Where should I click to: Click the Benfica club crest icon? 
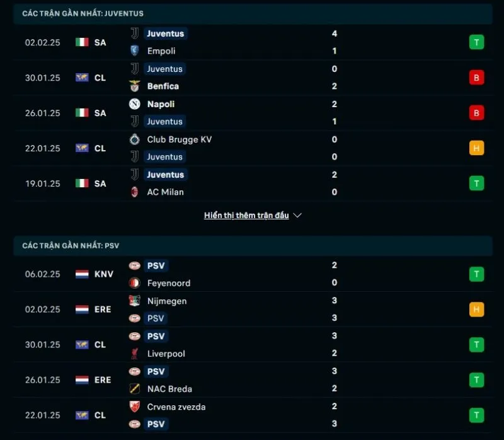[134, 86]
